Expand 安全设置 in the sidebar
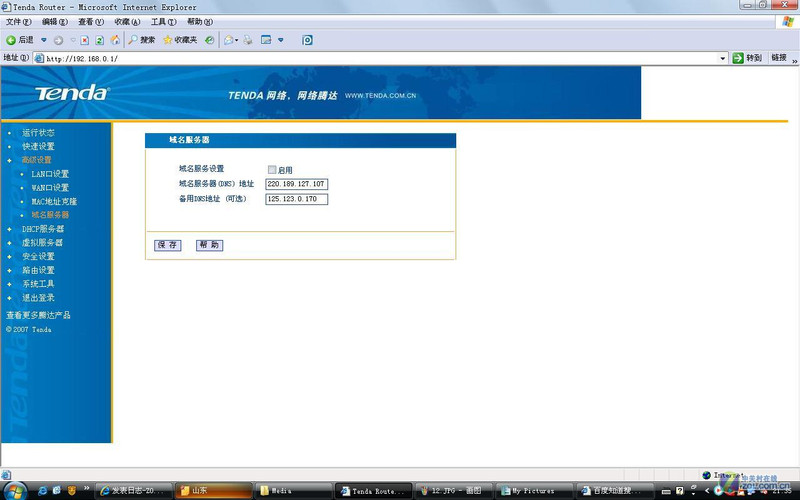 click(x=38, y=257)
